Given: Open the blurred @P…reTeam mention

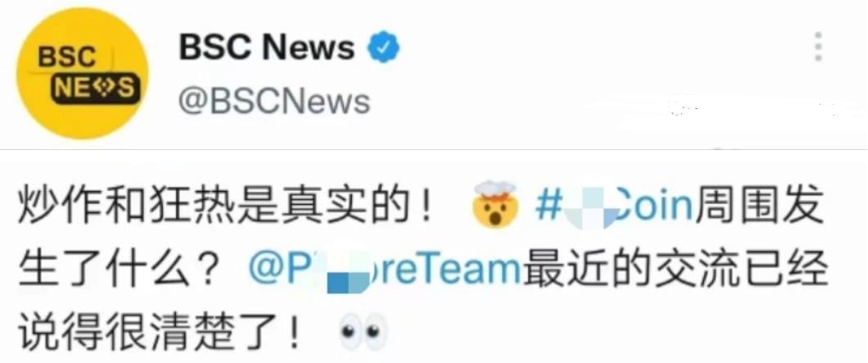Looking at the screenshot, I should click(385, 269).
